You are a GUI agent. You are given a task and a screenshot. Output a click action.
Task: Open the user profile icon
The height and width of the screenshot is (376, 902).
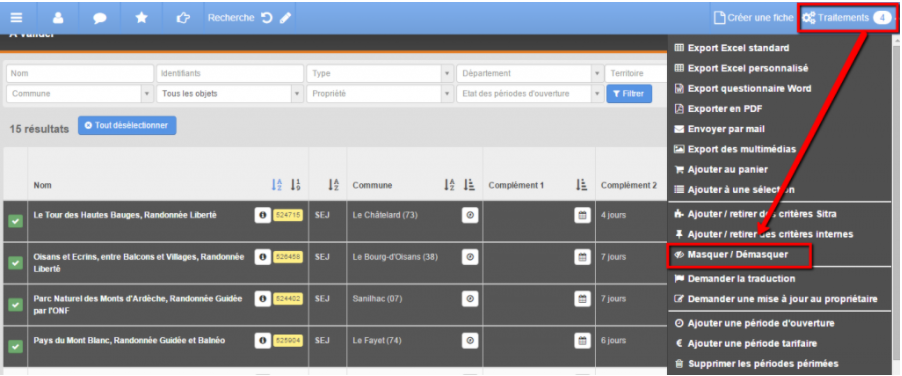click(x=58, y=18)
